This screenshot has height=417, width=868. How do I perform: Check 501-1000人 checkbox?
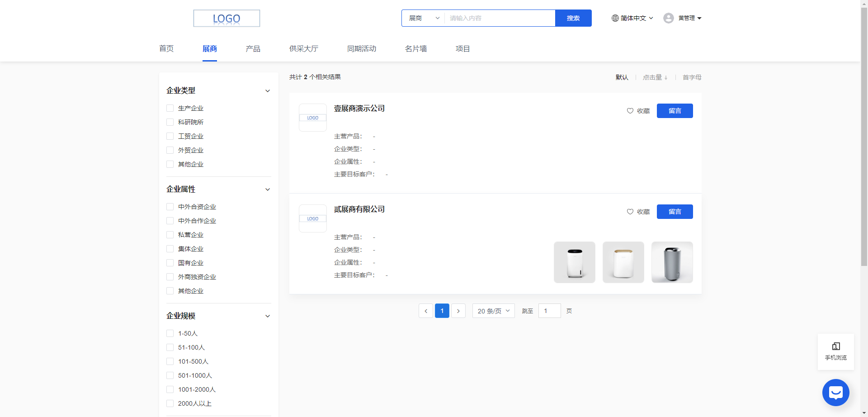click(x=170, y=375)
